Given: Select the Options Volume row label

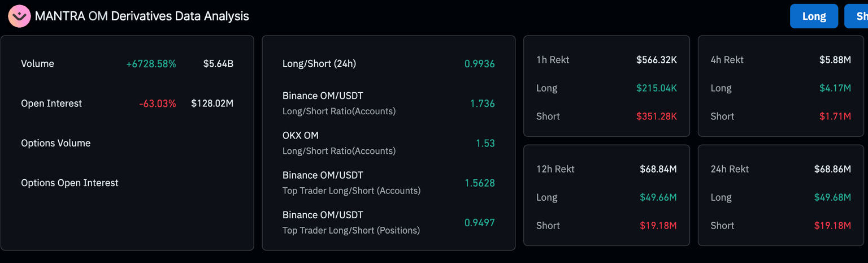Looking at the screenshot, I should (55, 143).
